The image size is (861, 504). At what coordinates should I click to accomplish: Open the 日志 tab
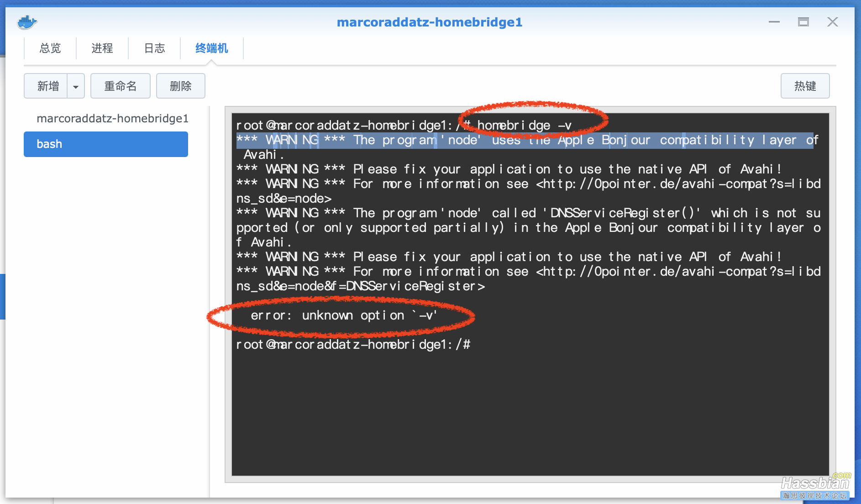[154, 48]
